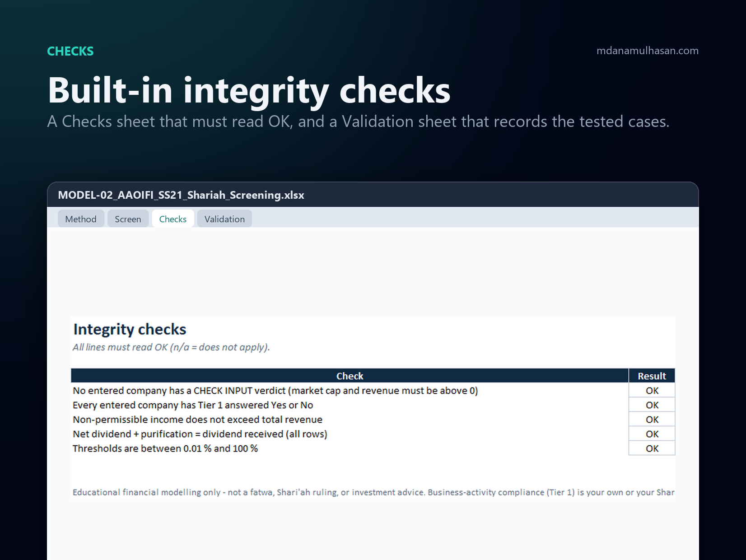Click the "Educational financial modelling only" disclaimer
Image resolution: width=746 pixels, height=560 pixels.
coord(373,492)
